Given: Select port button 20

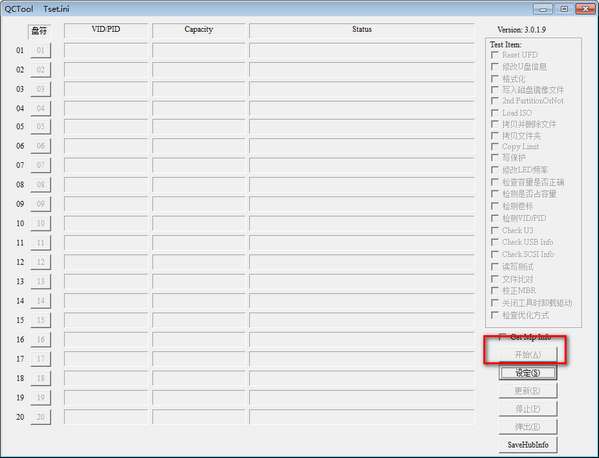Looking at the screenshot, I should coord(40,417).
